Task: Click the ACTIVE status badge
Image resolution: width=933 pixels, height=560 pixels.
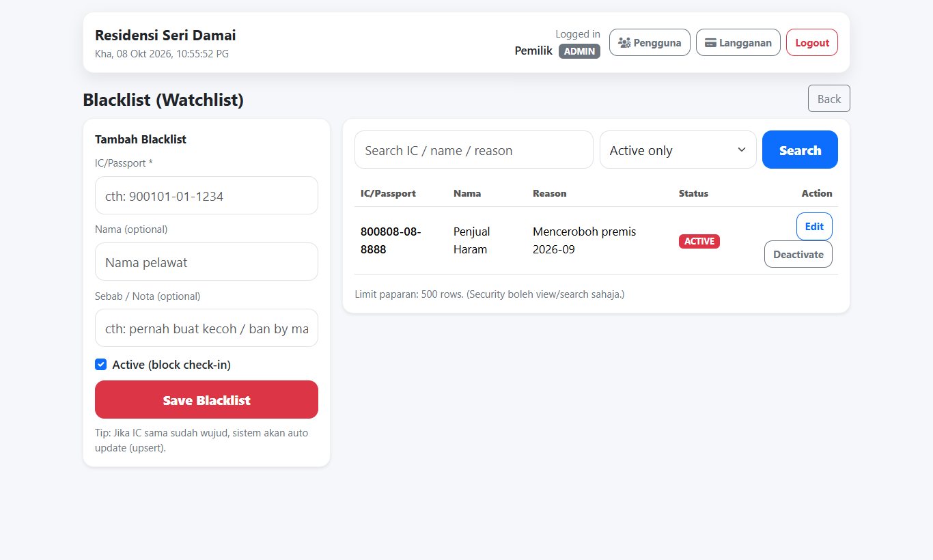Action: pos(699,241)
